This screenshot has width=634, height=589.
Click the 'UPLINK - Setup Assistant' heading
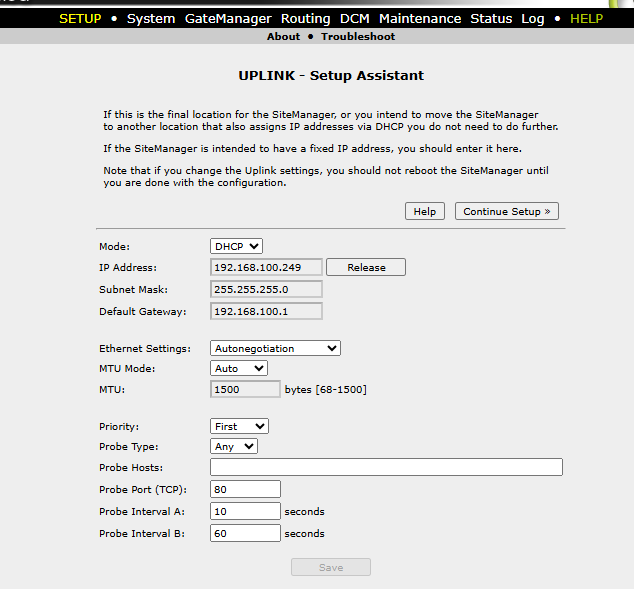(331, 76)
